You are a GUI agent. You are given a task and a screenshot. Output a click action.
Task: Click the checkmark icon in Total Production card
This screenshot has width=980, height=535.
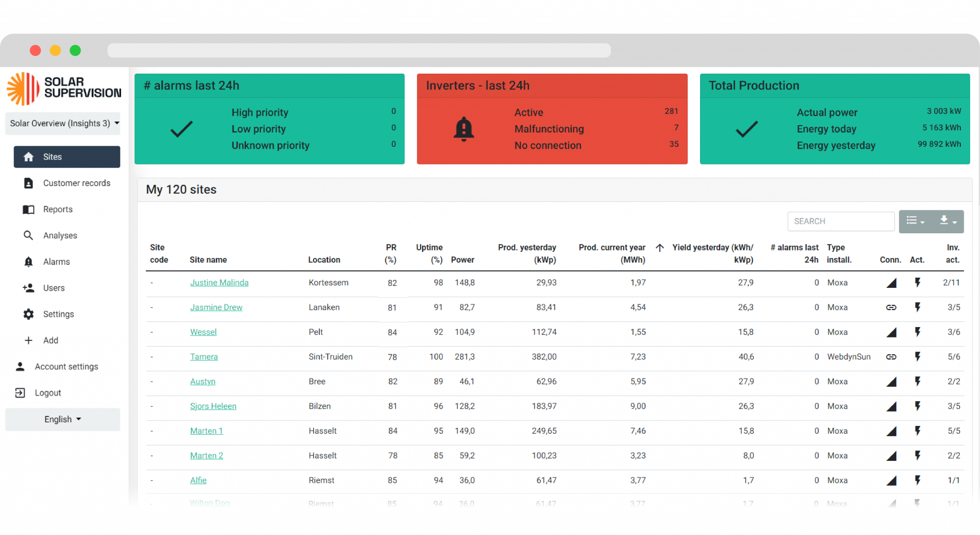point(746,129)
